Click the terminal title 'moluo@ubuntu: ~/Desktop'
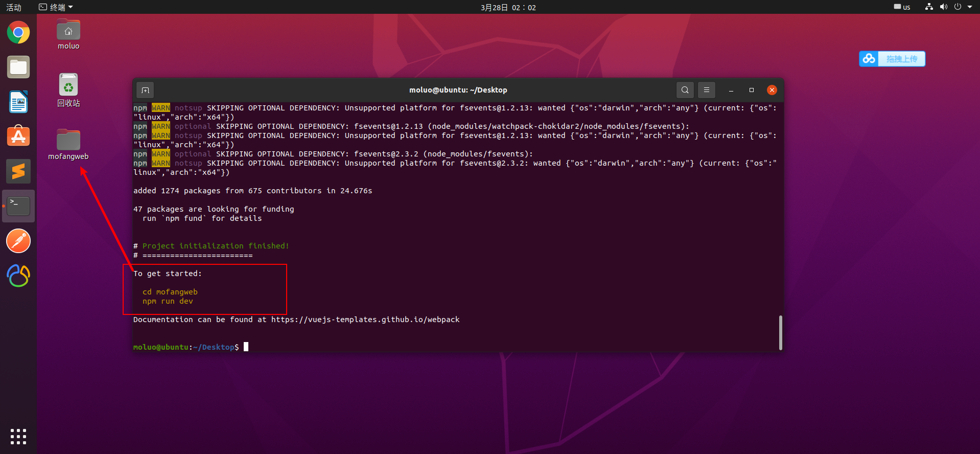980x454 pixels. (458, 90)
